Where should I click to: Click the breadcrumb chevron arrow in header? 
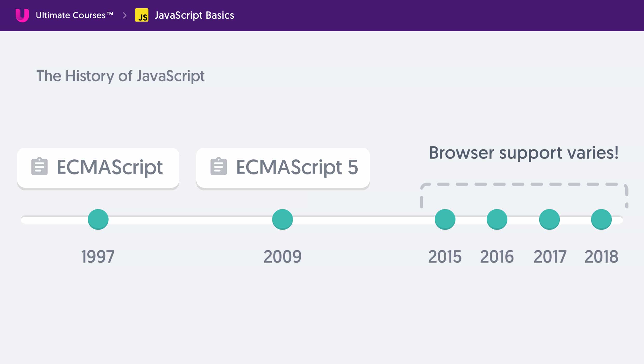tap(125, 15)
